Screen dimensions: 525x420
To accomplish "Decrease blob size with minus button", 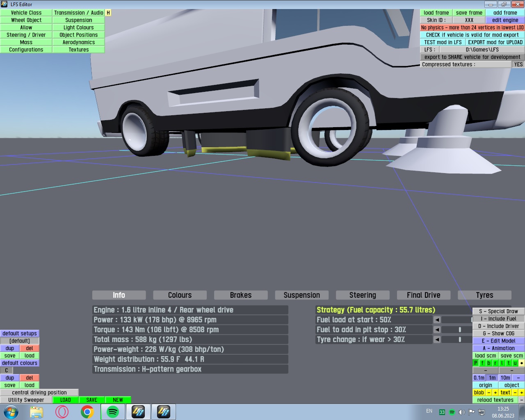I will (489, 393).
